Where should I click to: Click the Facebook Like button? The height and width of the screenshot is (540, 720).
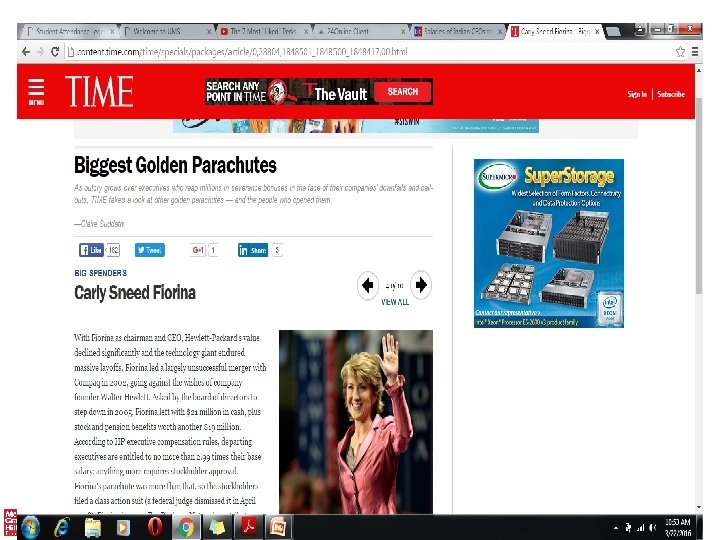point(91,250)
